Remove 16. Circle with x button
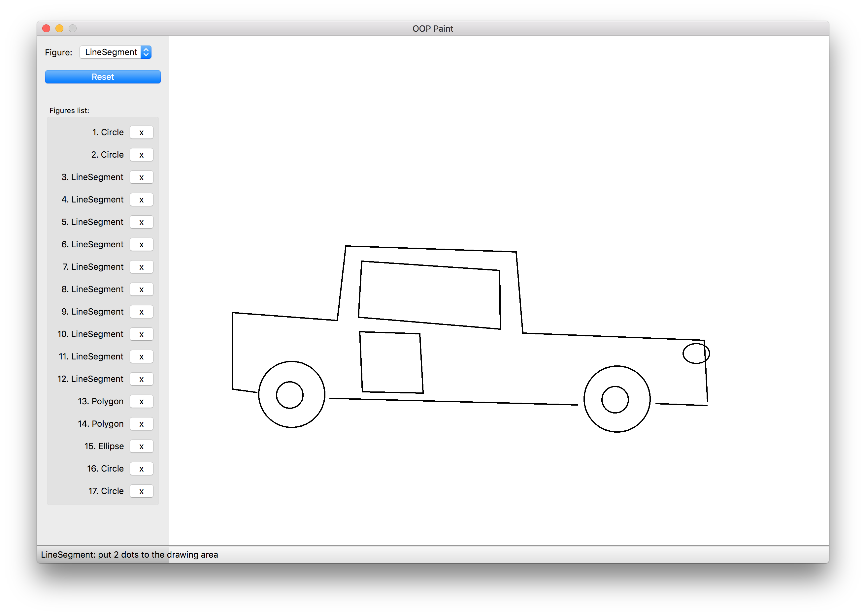This screenshot has width=866, height=616. [x=141, y=468]
